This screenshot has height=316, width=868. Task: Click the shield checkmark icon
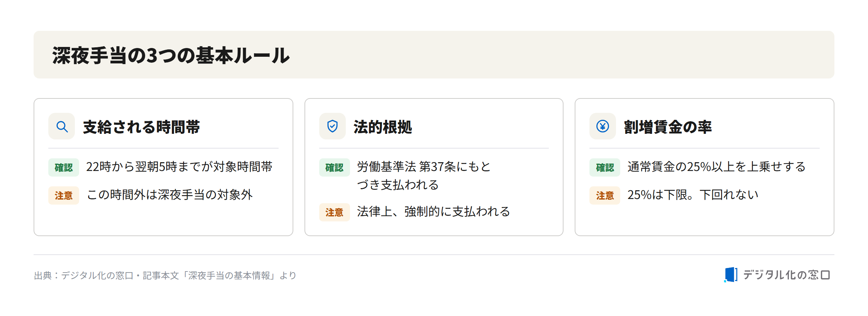[332, 126]
